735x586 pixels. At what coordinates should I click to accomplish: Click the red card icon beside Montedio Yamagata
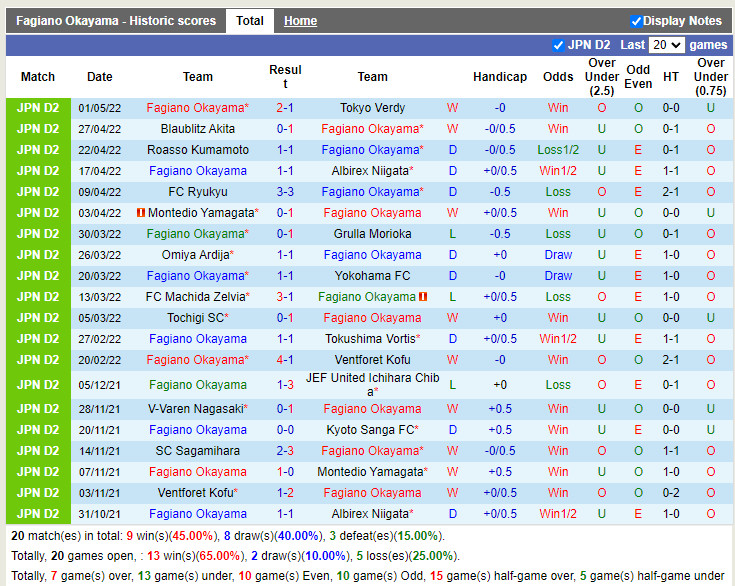click(x=141, y=213)
